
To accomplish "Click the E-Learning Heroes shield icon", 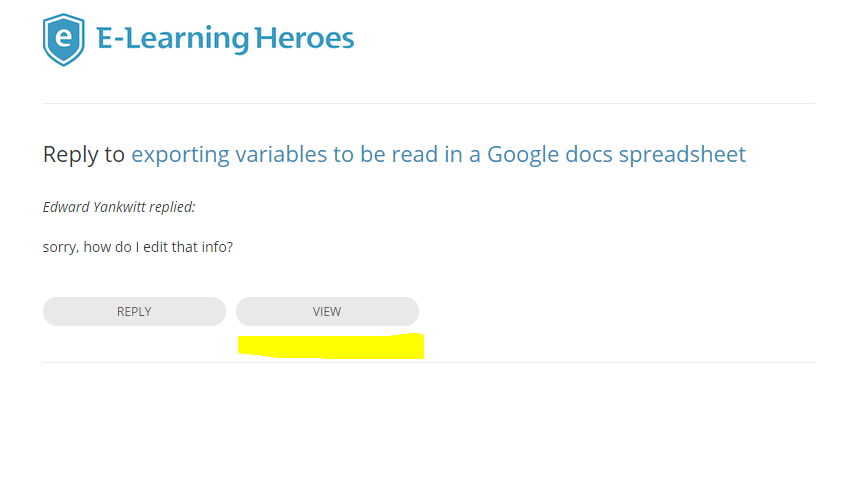I will point(64,40).
